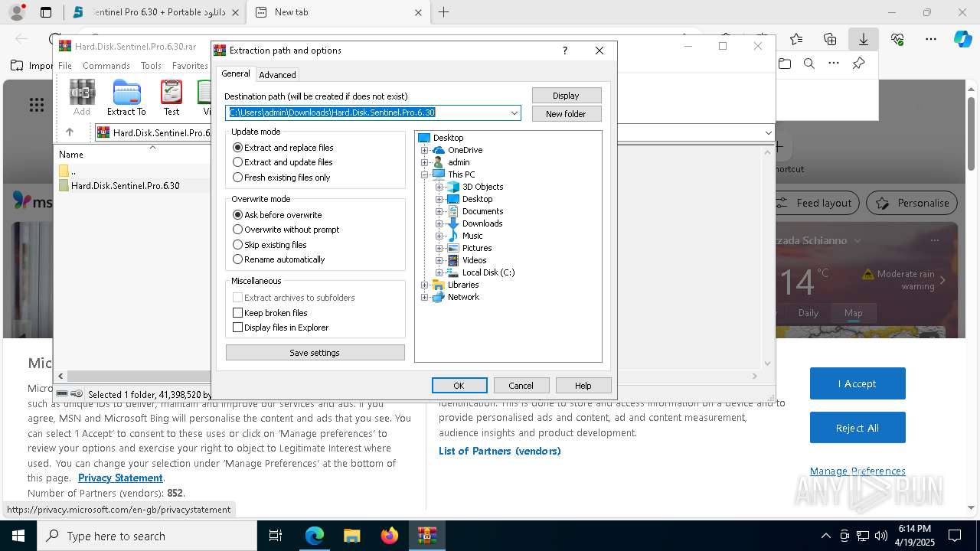The image size is (980, 551).
Task: Select Rename automatically option
Action: click(279, 259)
